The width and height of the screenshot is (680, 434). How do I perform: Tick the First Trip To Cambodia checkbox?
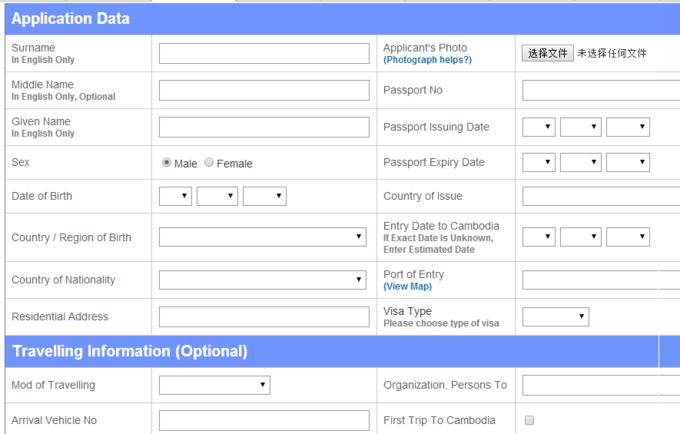tap(530, 421)
